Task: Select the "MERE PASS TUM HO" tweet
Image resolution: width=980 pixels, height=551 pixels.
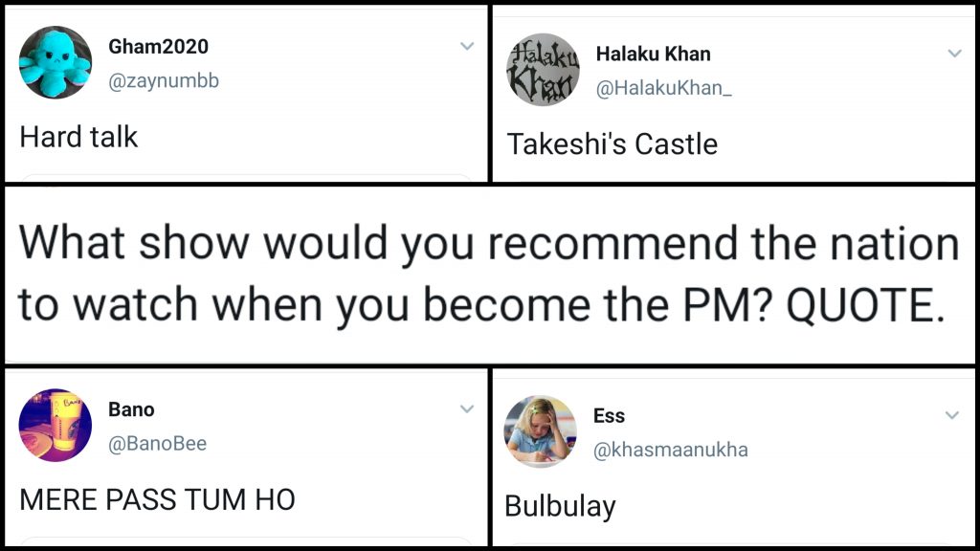Action: tap(157, 499)
